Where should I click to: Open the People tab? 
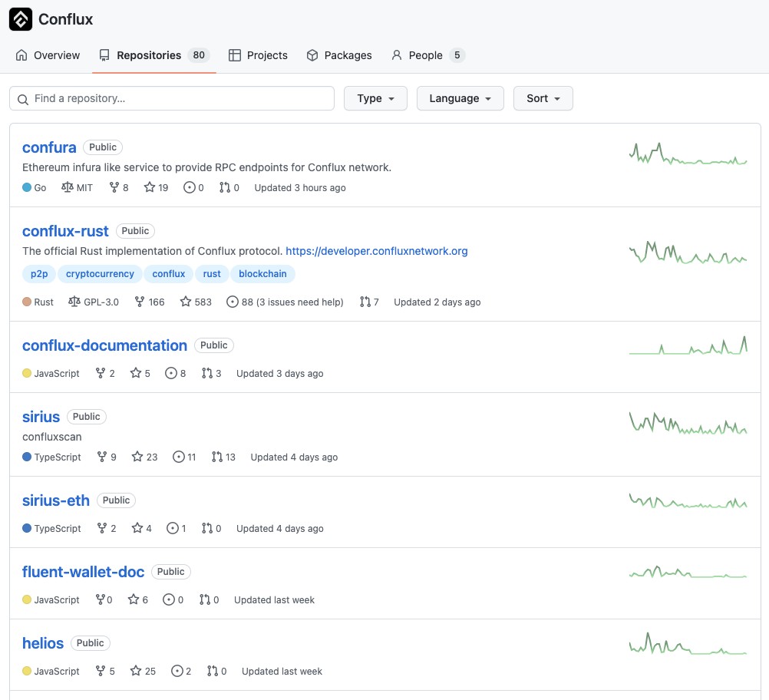(x=427, y=55)
